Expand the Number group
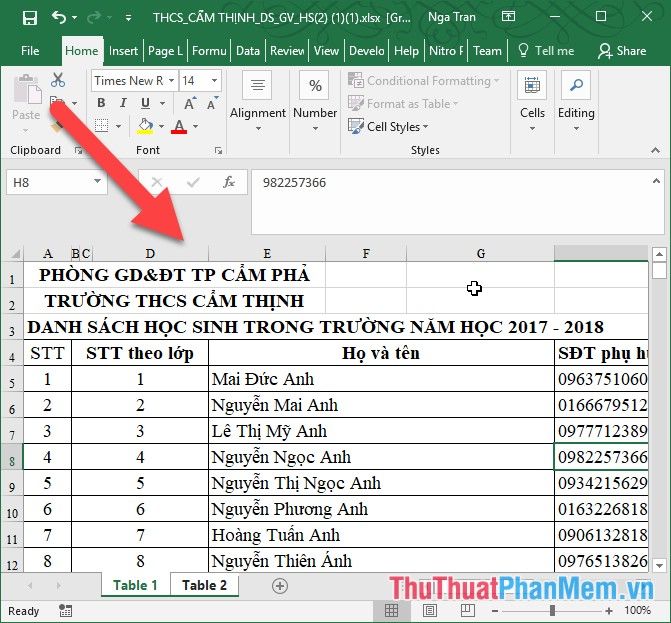This screenshot has height=623, width=671. [315, 102]
